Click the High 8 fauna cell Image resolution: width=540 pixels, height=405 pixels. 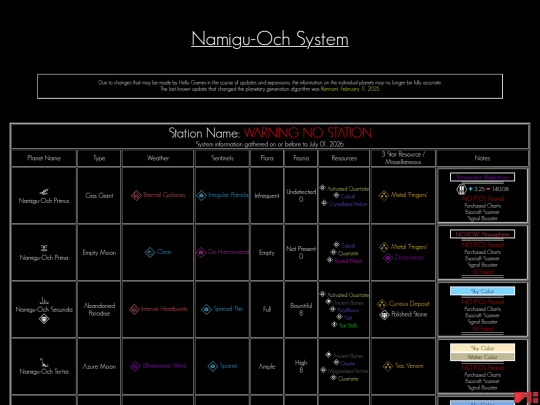tap(301, 366)
